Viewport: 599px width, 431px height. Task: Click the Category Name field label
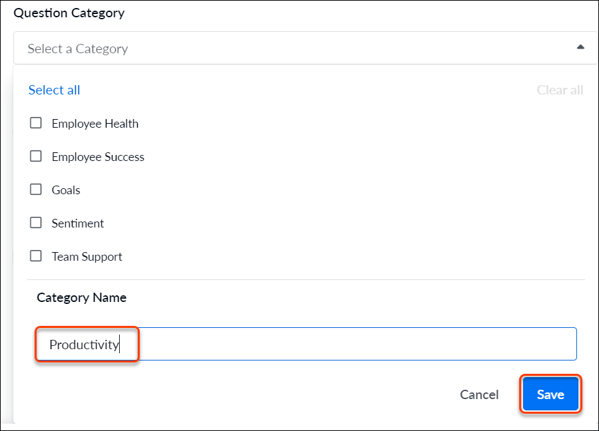pos(81,298)
